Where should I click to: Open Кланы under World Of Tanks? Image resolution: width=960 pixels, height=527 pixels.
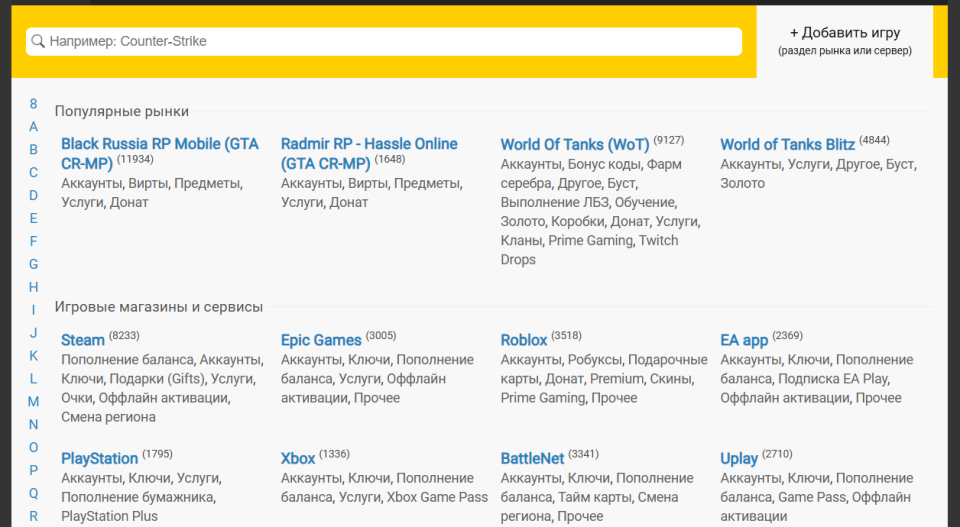pyautogui.click(x=521, y=240)
